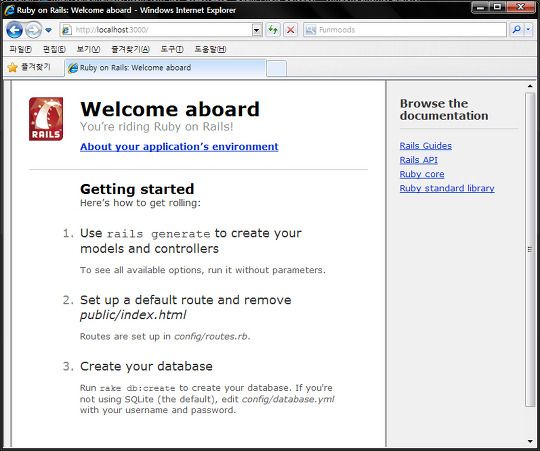Open the 편집(E) menu
Image resolution: width=540 pixels, height=451 pixels.
[54, 49]
